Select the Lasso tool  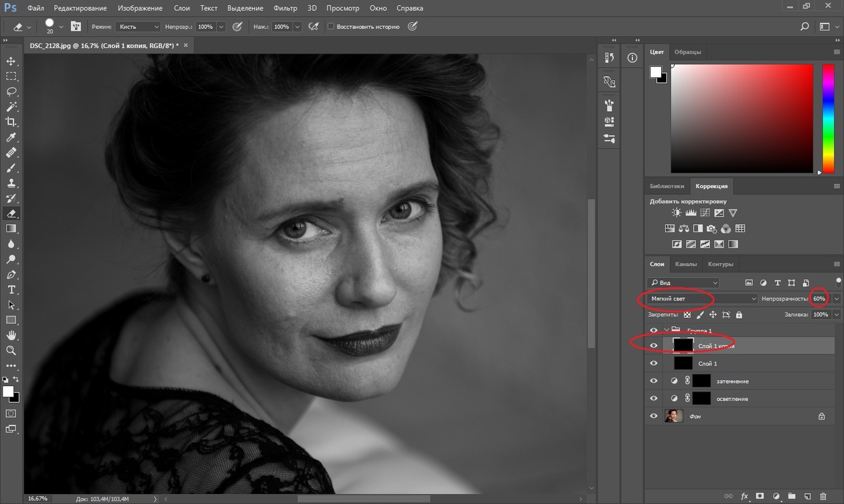click(11, 92)
